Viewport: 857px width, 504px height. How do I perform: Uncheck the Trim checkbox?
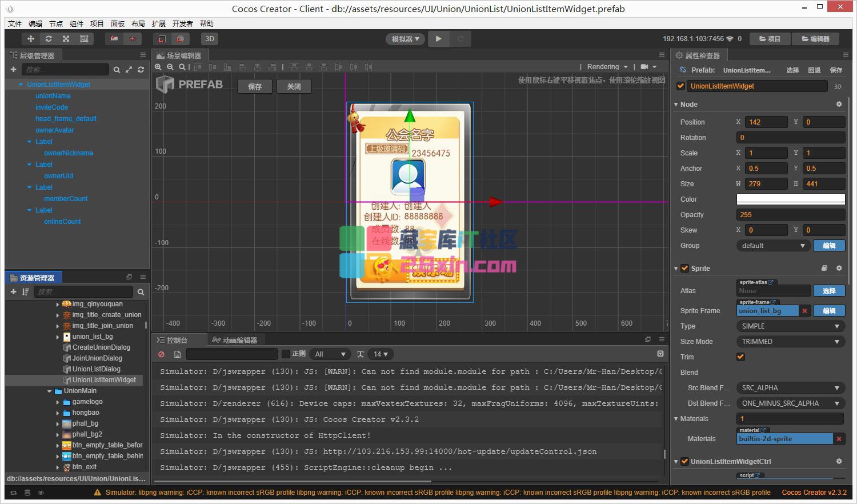point(740,357)
